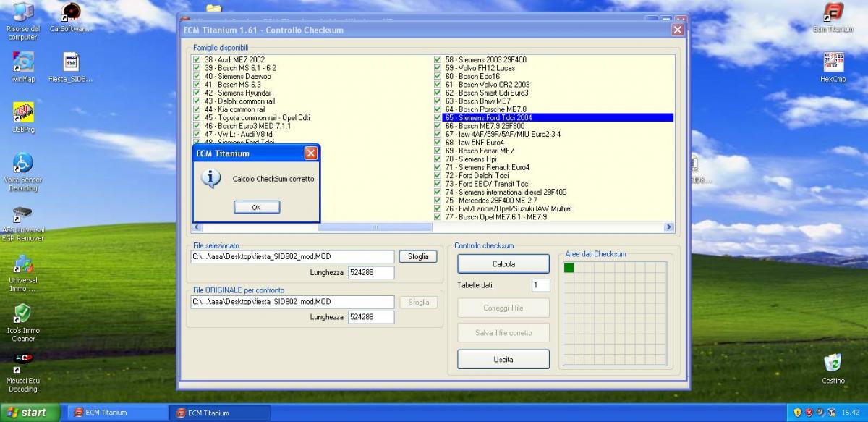Toggle checkbox for 73 - Ford EECV Transit Tdci
This screenshot has width=868, height=422.
click(438, 184)
